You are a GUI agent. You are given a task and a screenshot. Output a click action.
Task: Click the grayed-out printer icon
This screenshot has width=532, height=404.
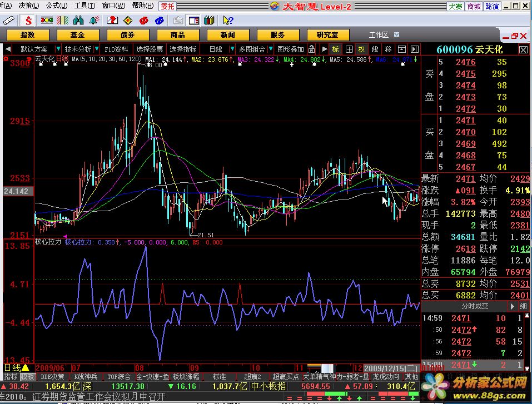(x=178, y=21)
